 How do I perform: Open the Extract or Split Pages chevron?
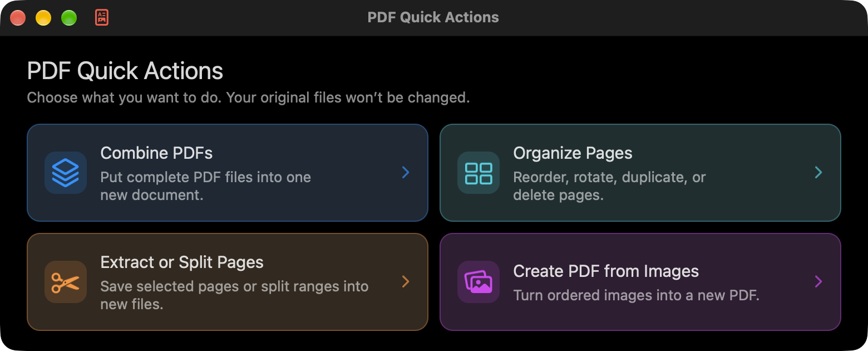click(406, 282)
